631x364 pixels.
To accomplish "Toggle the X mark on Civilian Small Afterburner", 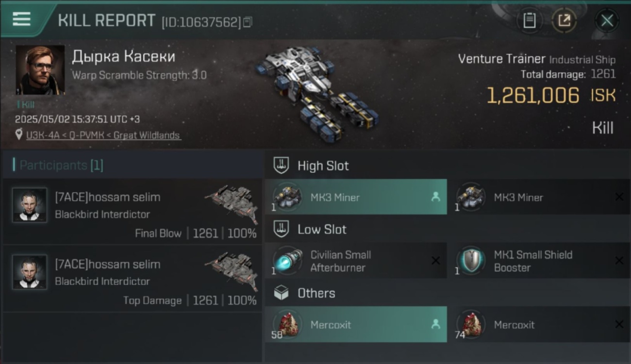I will coord(435,261).
